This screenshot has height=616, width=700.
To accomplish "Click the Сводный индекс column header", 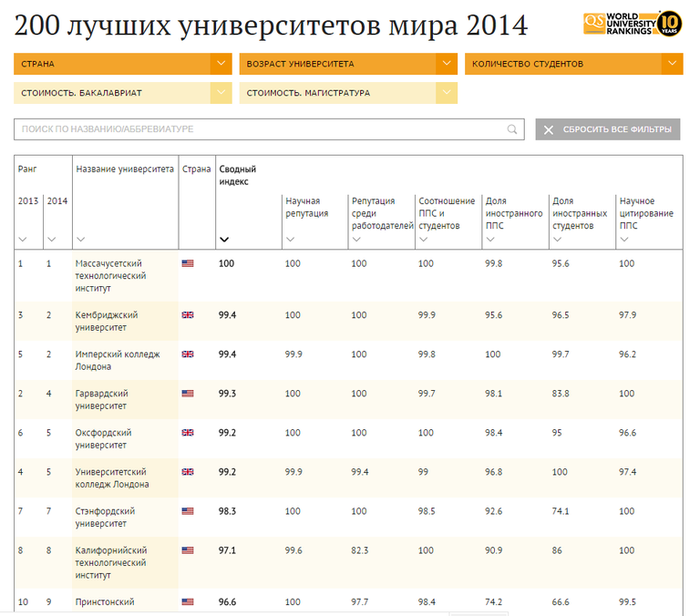I will pyautogui.click(x=237, y=176).
